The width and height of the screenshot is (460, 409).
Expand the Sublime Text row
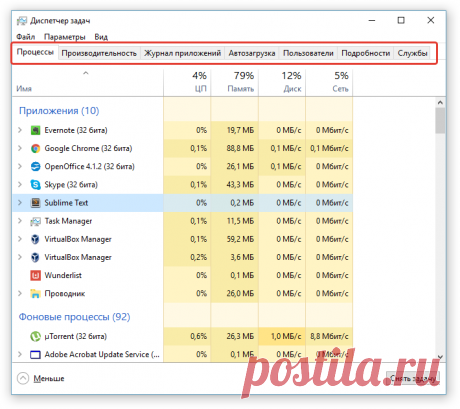[20, 203]
